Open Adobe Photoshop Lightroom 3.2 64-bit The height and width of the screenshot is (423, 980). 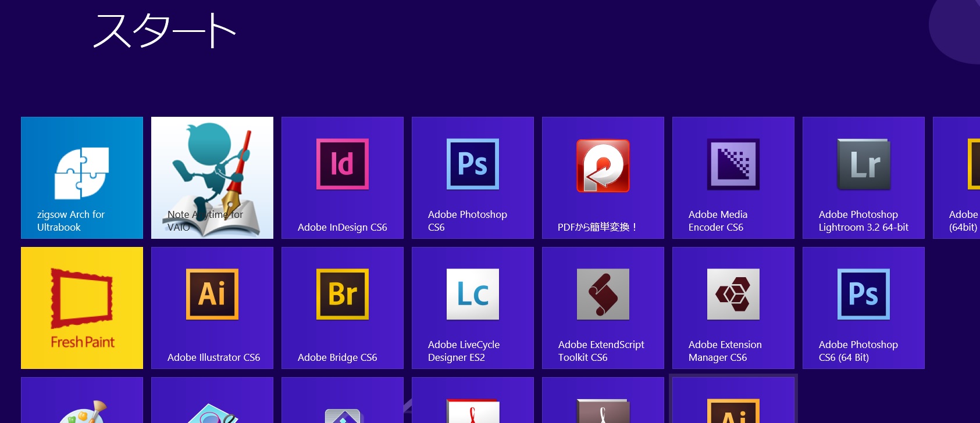tap(864, 178)
